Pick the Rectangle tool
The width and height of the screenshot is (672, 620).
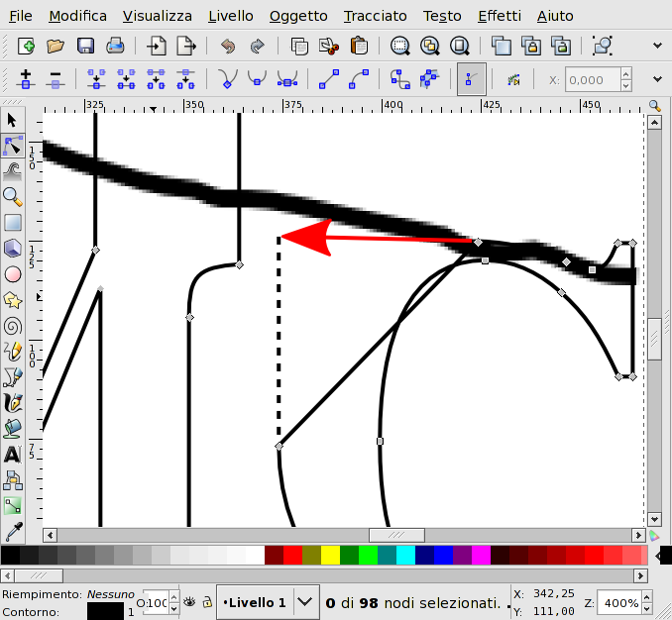point(13,223)
